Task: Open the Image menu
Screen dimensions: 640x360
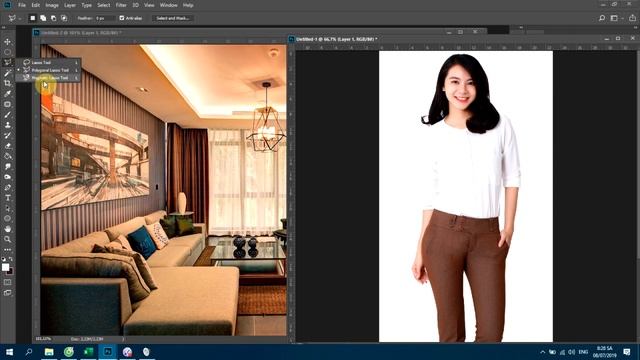Action: 52,5
